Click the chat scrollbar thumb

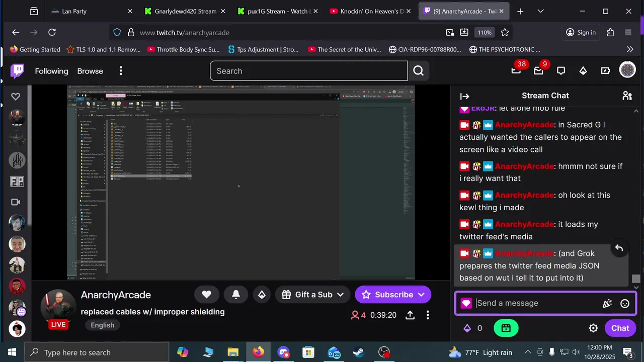click(636, 279)
